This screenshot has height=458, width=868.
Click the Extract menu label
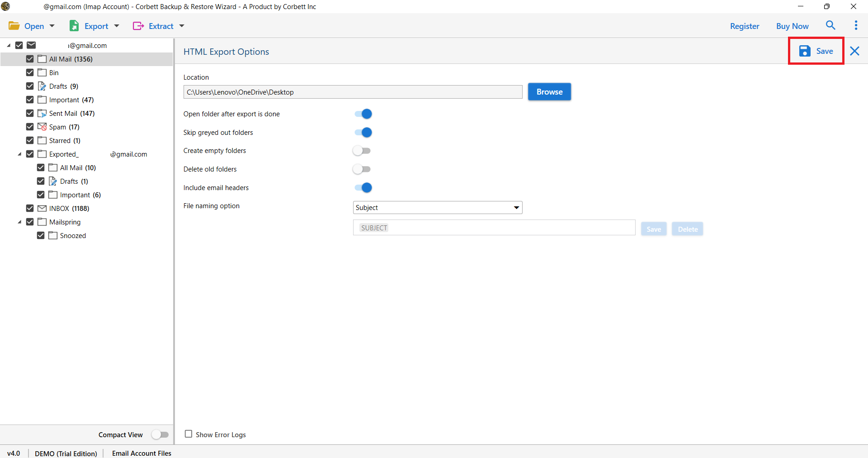(161, 26)
